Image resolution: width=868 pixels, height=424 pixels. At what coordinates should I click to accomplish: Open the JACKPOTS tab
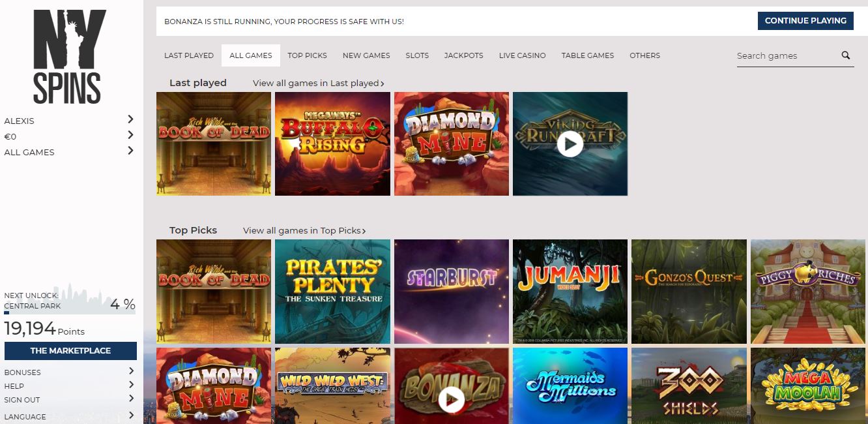464,55
